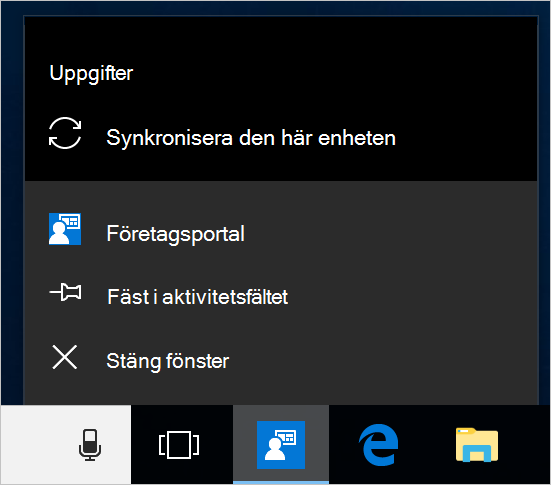Click the X icon beside Stäng fönster

click(65, 357)
